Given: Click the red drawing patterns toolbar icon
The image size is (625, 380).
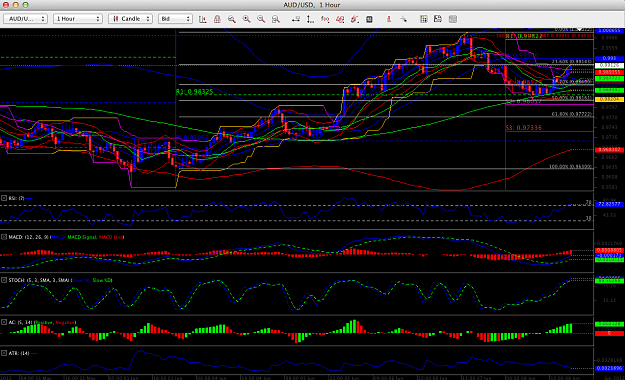Looking at the screenshot, I should [x=340, y=19].
